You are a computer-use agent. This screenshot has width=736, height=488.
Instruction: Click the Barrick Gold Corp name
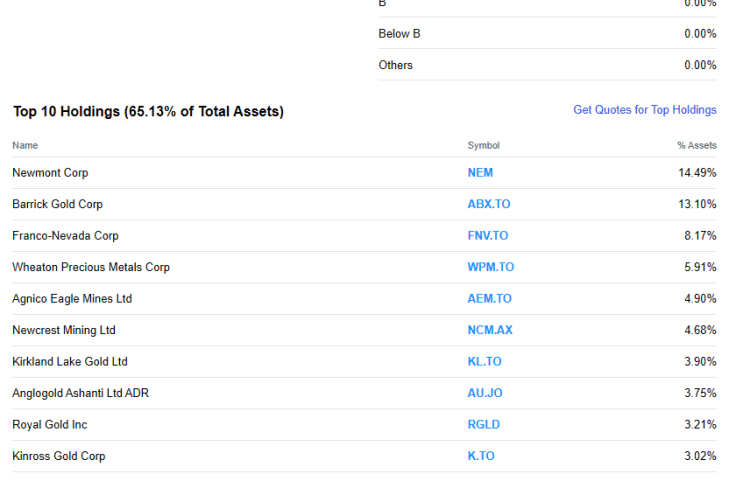pos(57,204)
